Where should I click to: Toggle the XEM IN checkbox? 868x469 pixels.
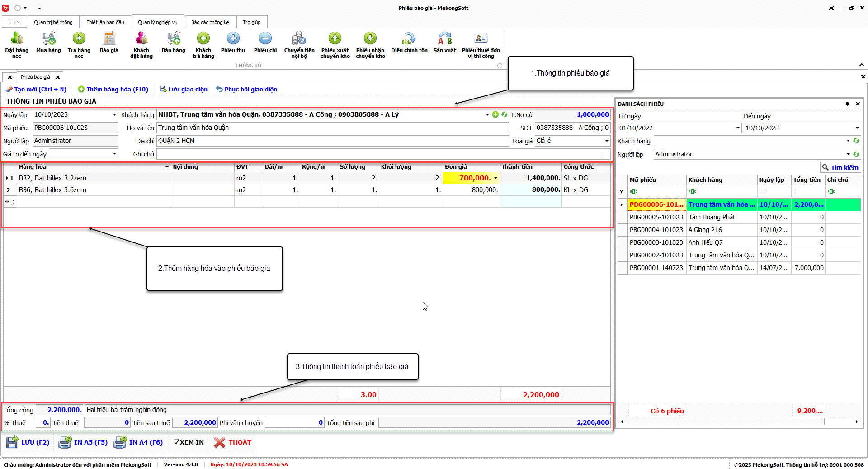[x=177, y=442]
